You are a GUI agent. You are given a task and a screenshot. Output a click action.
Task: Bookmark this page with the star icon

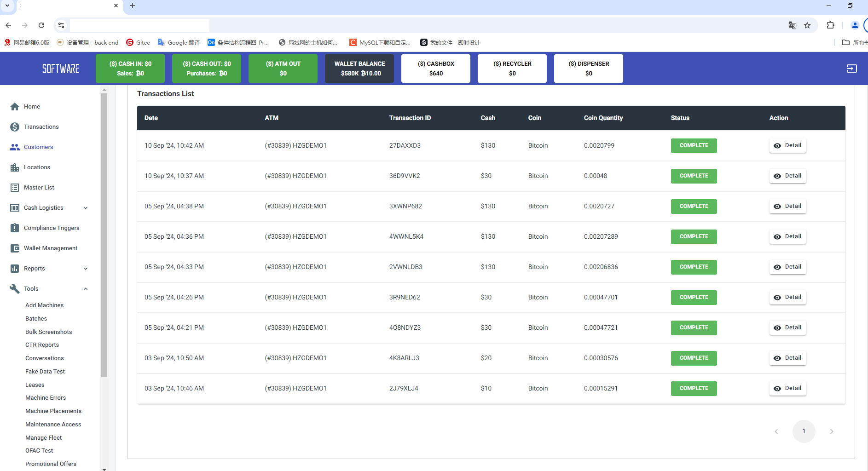[x=807, y=25]
